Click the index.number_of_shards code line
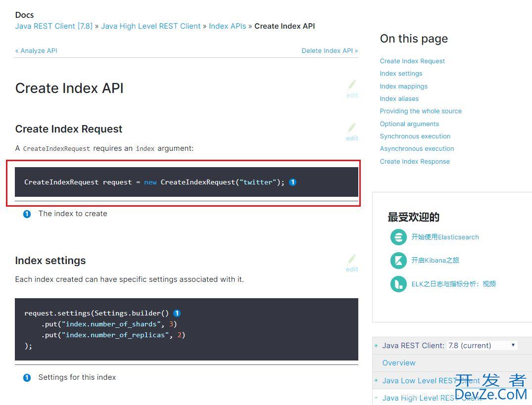532x405 pixels. click(x=109, y=324)
